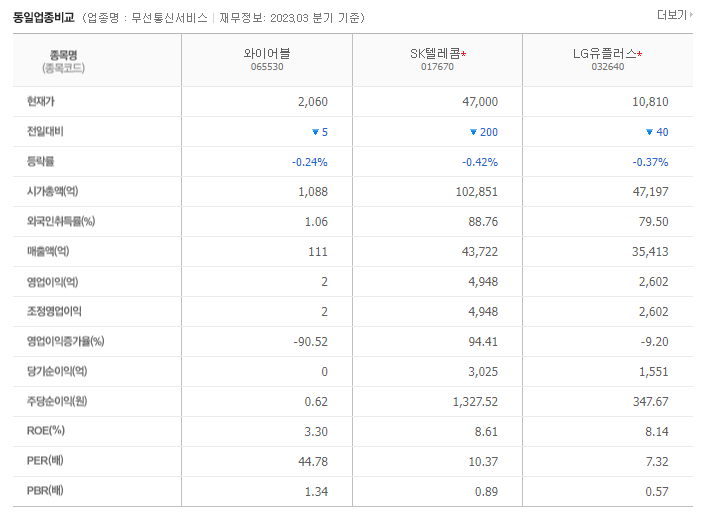Select change rate -0.42%
The width and height of the screenshot is (701, 512).
point(480,162)
